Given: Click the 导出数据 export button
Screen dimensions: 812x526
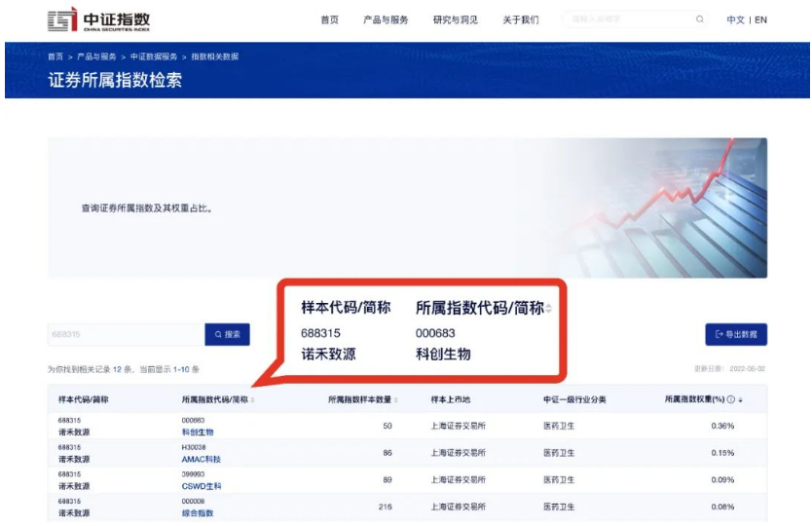Looking at the screenshot, I should click(x=736, y=334).
